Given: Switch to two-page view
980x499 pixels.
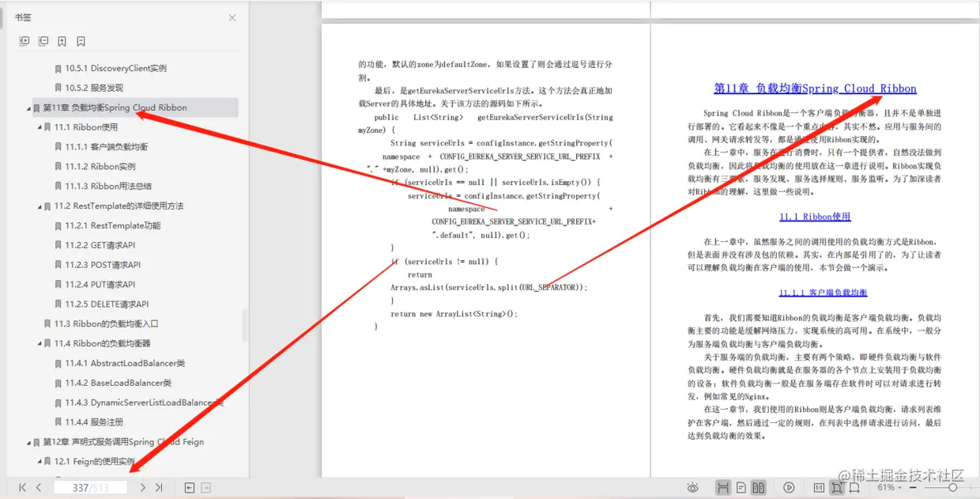Looking at the screenshot, I should tap(759, 488).
